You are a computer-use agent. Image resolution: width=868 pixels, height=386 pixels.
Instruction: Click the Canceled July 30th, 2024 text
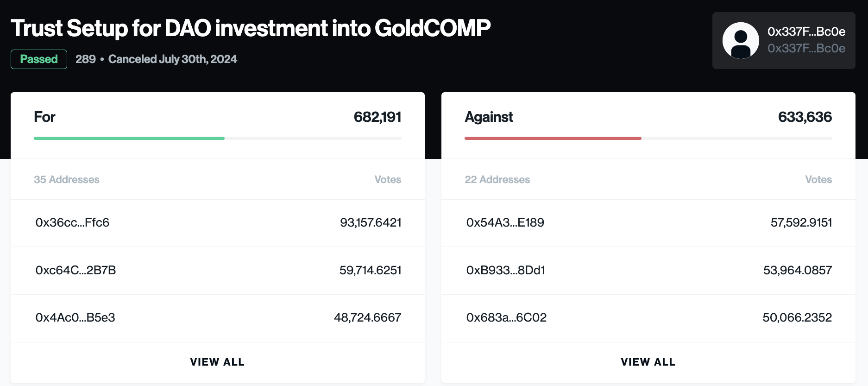[173, 59]
